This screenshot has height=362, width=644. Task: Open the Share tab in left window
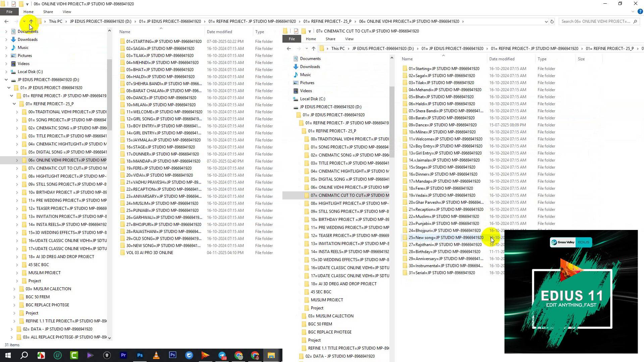pyautogui.click(x=48, y=12)
